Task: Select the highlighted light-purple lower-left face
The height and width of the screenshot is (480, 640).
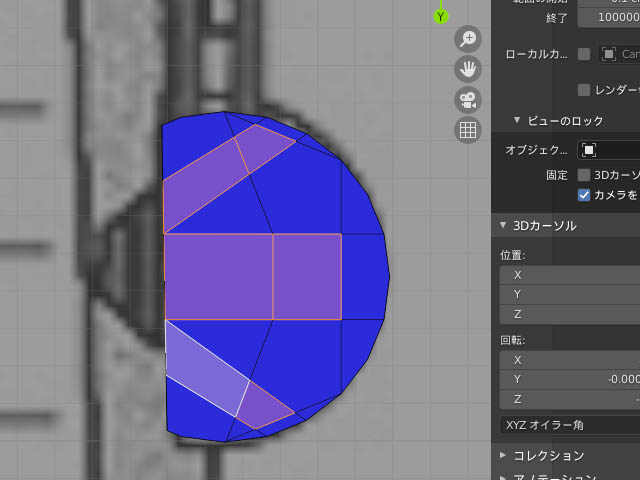Action: click(x=206, y=367)
